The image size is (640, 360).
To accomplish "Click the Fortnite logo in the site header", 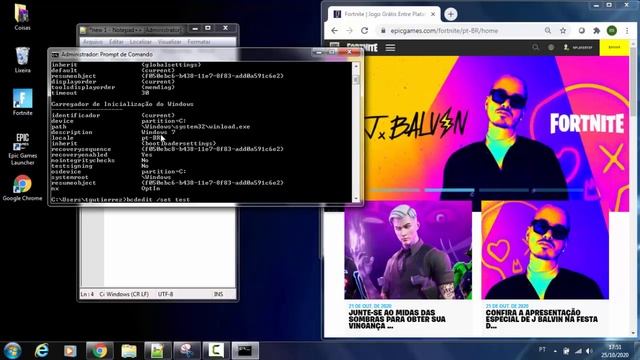I will point(362,47).
